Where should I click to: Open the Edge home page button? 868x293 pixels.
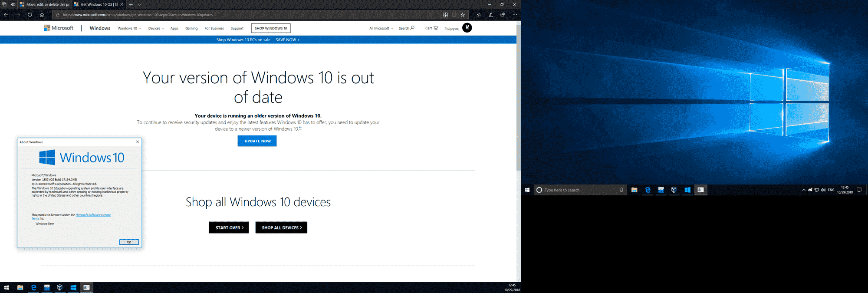(x=42, y=15)
